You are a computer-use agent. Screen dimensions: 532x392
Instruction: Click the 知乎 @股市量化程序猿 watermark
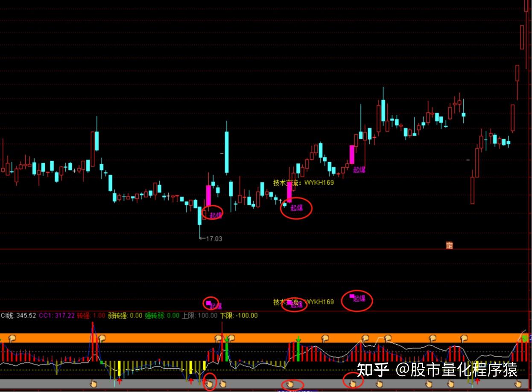pos(437,369)
